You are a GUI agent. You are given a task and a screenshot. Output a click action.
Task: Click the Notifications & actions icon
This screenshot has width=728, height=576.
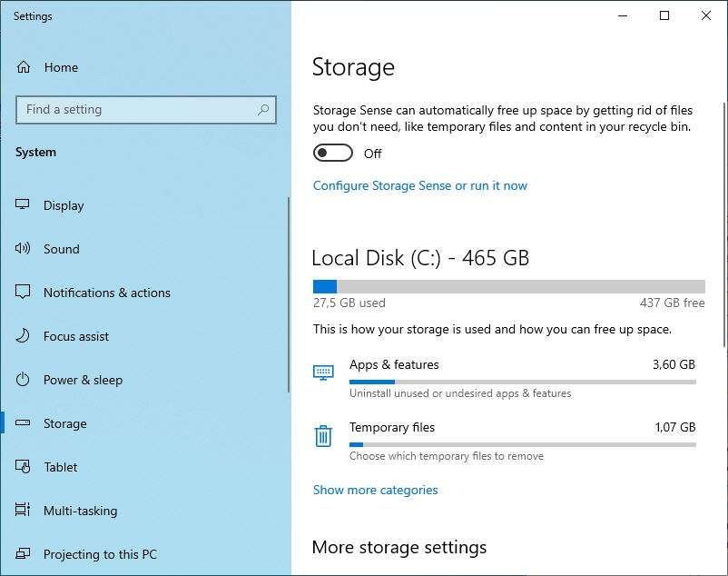pos(24,293)
